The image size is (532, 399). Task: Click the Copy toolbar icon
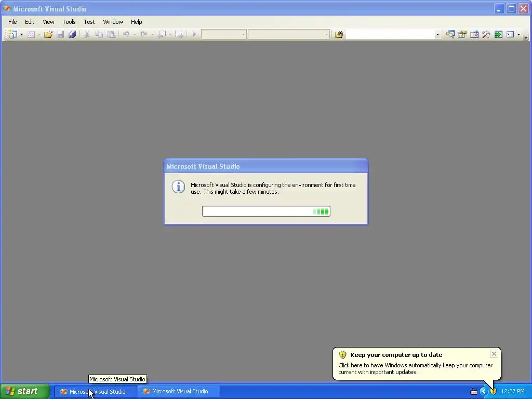pos(99,34)
